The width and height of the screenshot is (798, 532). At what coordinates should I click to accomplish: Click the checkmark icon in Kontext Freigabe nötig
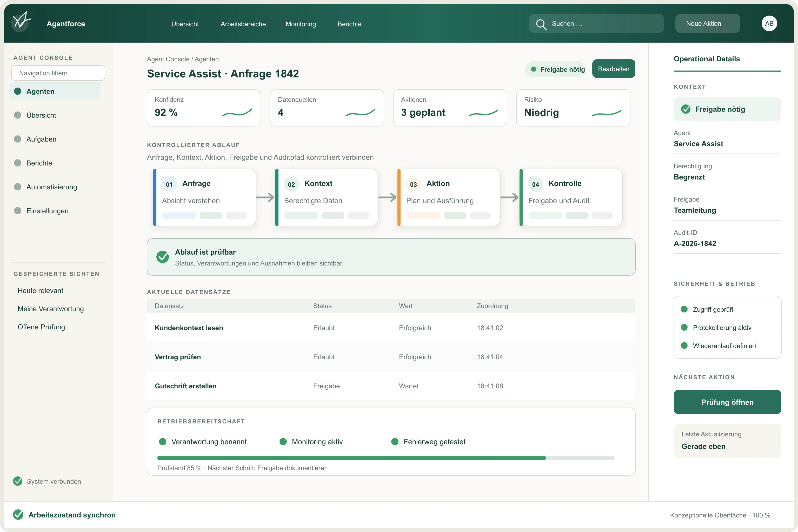point(686,109)
